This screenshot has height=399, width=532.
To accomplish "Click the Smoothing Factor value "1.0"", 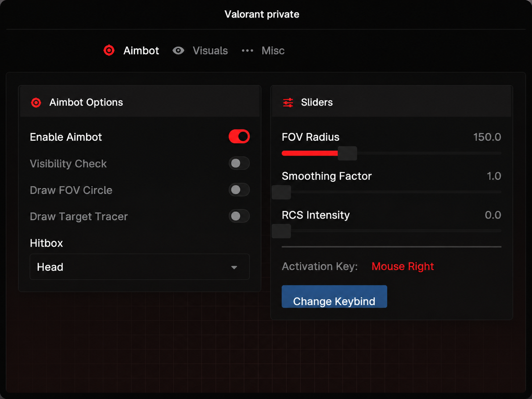I will 494,176.
